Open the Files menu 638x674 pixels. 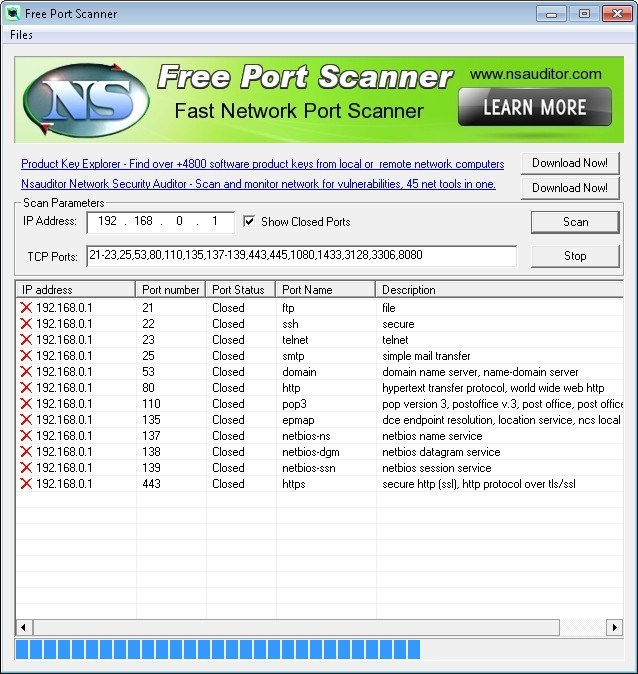pos(21,35)
